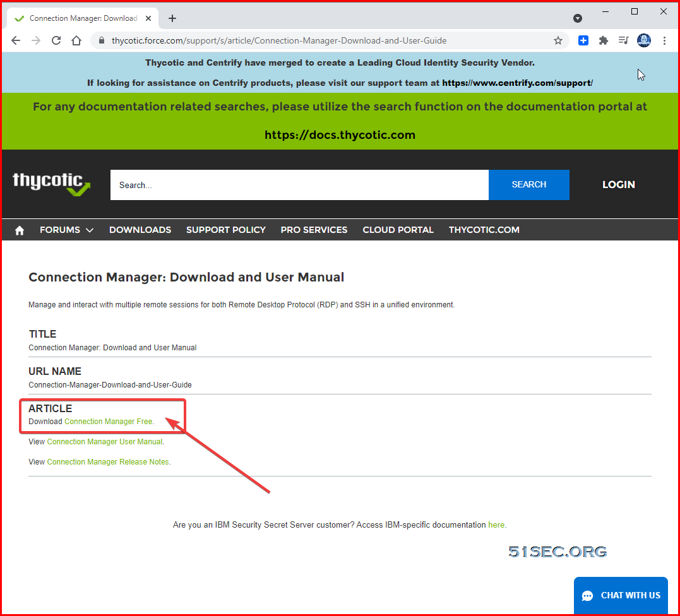The height and width of the screenshot is (616, 680).
Task: Expand the FORUMS dropdown menu
Action: pos(66,230)
